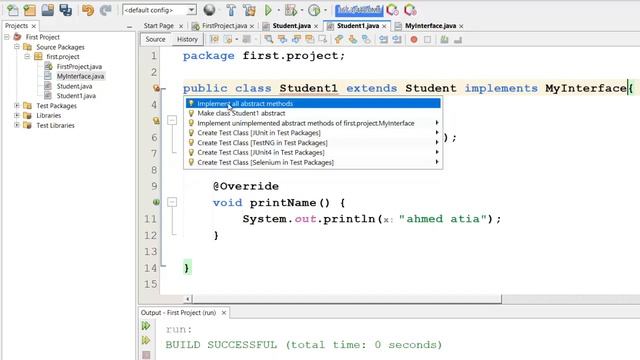The width and height of the screenshot is (640, 360).
Task: Click the Find Next Occurrence icon
Action: tap(296, 39)
